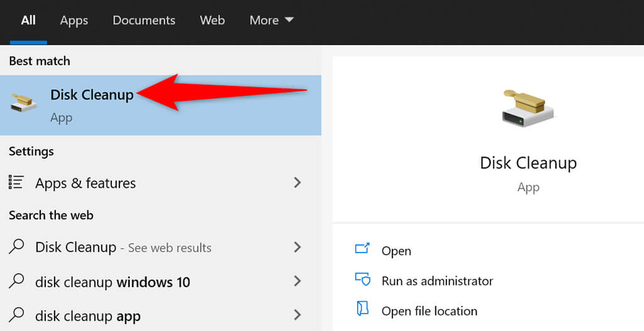Click the magnifier icon beside Disk Cleanup web result

(x=16, y=247)
